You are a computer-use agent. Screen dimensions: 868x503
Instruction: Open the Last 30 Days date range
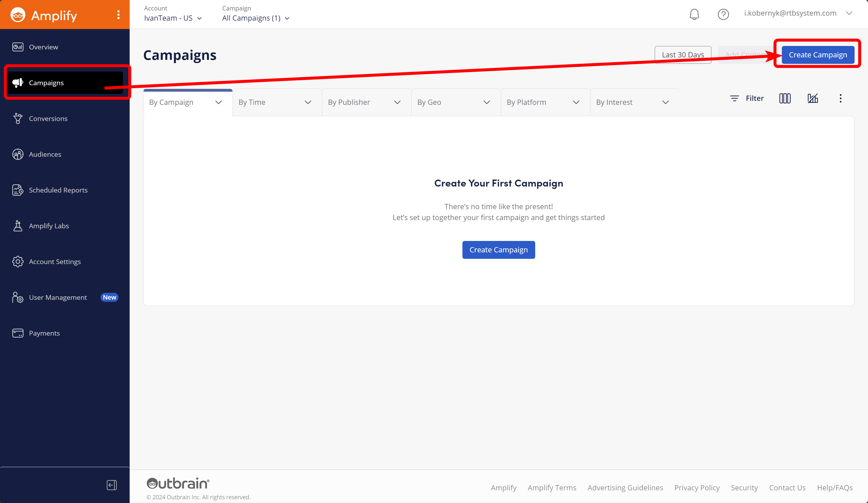click(x=683, y=55)
